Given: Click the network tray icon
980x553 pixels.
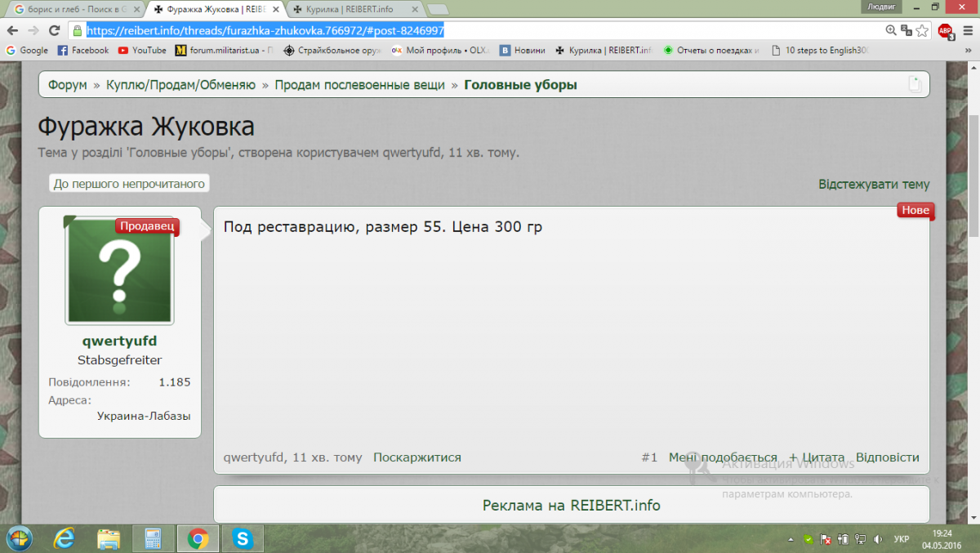Looking at the screenshot, I should 859,539.
